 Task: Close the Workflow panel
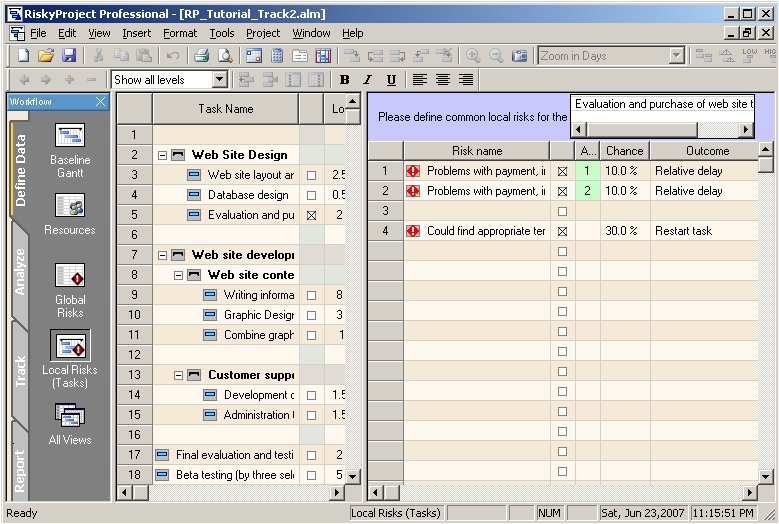point(100,102)
